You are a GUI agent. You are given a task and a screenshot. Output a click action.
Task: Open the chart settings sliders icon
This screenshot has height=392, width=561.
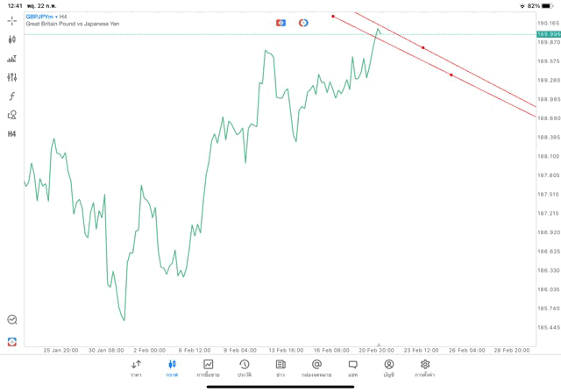pos(12,77)
